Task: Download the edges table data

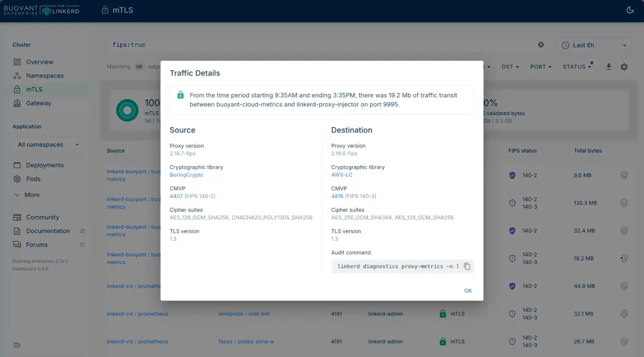Action: pyautogui.click(x=609, y=67)
